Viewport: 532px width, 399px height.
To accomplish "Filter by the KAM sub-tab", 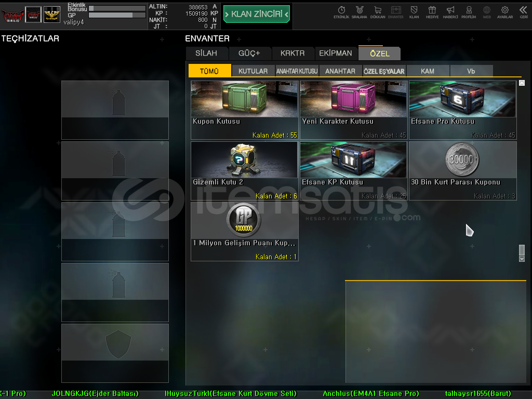I will [428, 71].
